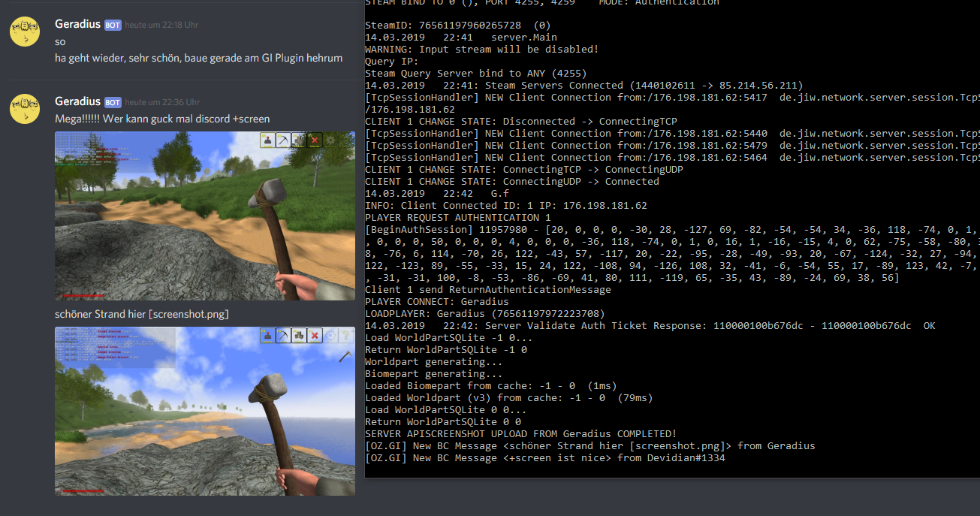The image size is (980, 516).
Task: Click the gear icon in second screenshot
Action: 331,336
